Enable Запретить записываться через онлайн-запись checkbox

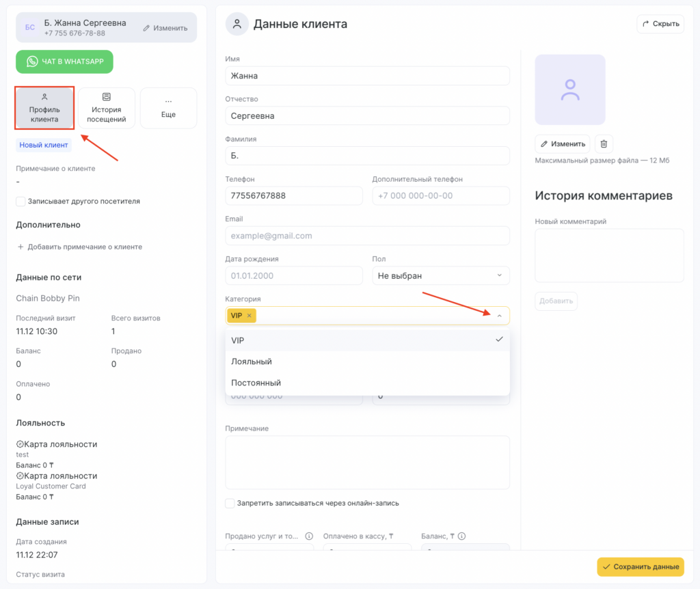click(x=230, y=504)
